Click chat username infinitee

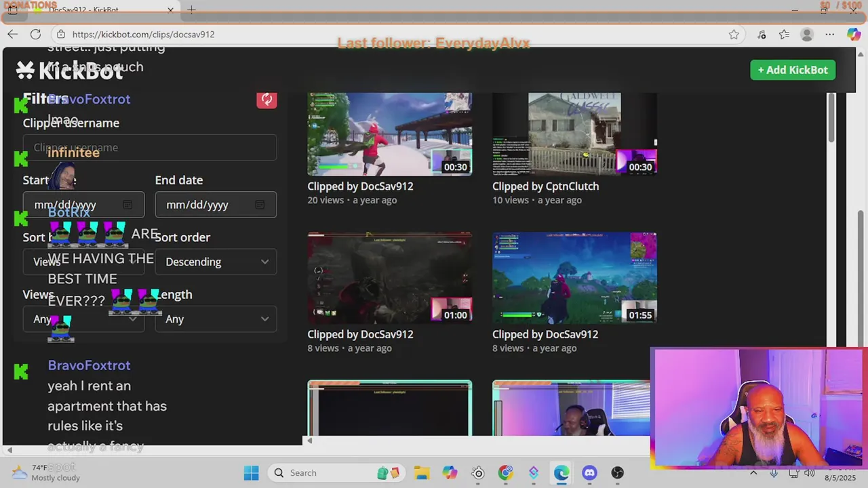(73, 152)
